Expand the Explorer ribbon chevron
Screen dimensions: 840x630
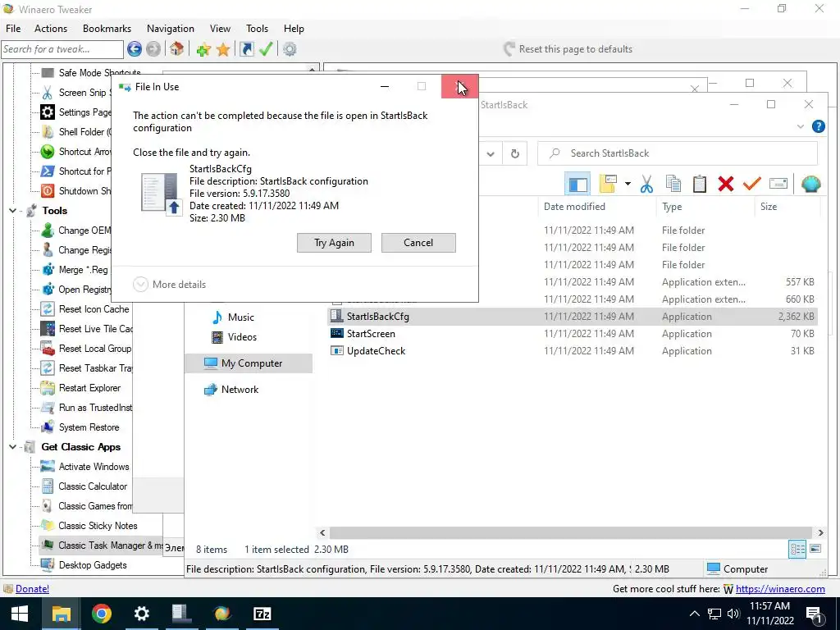point(801,126)
